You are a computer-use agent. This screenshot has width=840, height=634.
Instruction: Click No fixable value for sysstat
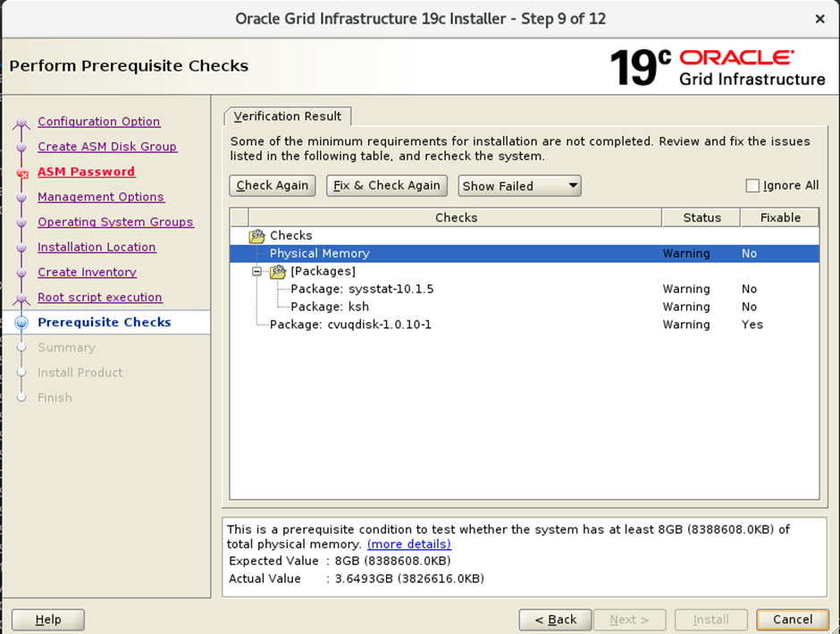point(749,289)
